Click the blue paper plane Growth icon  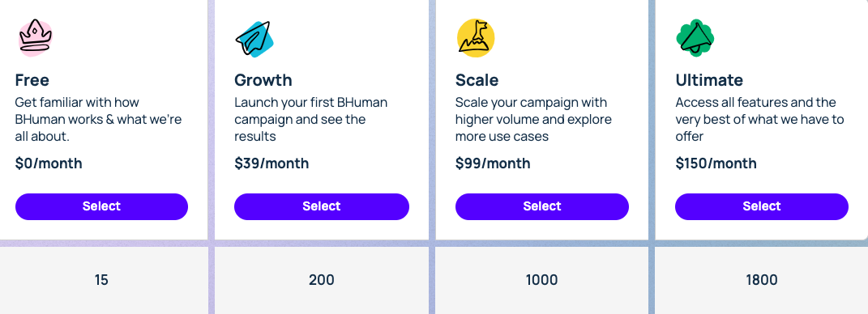coord(254,39)
